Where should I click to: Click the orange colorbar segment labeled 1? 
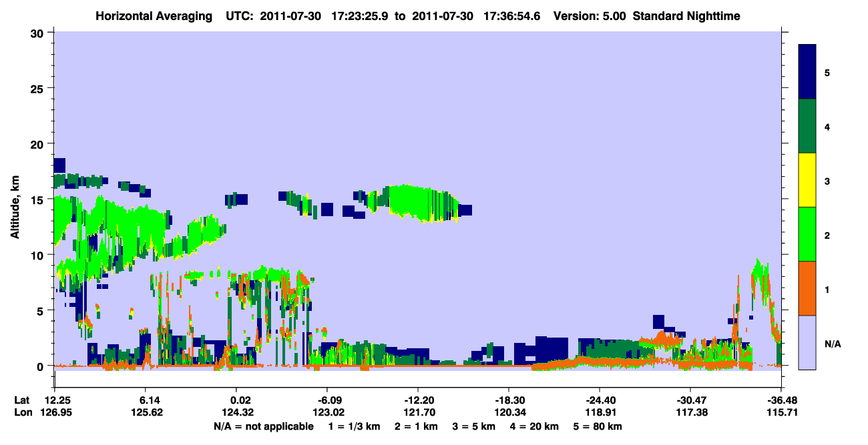[807, 288]
